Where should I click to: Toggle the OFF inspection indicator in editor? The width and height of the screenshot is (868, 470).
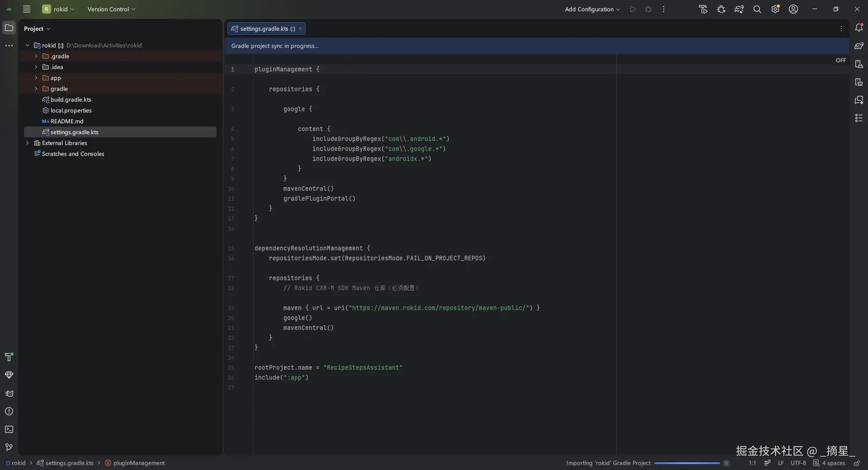tap(840, 60)
